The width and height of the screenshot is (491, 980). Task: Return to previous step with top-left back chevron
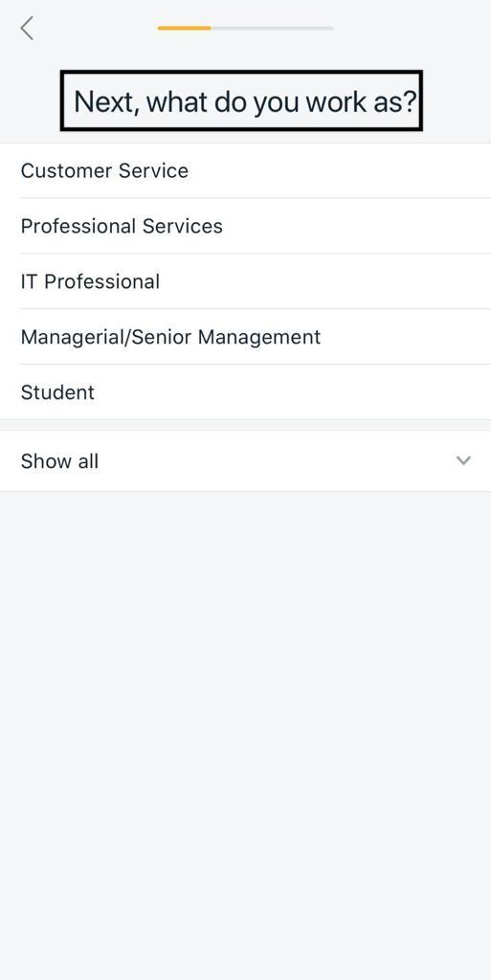click(x=27, y=28)
